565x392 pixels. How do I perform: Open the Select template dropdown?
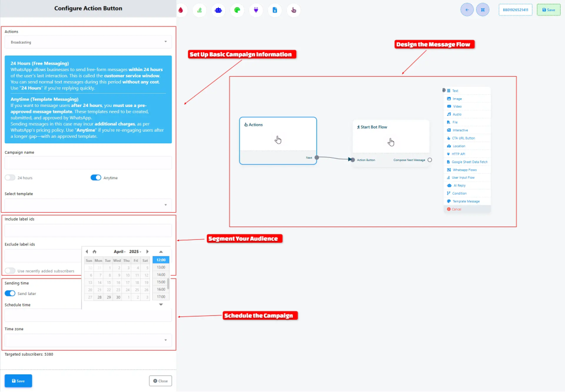point(88,205)
